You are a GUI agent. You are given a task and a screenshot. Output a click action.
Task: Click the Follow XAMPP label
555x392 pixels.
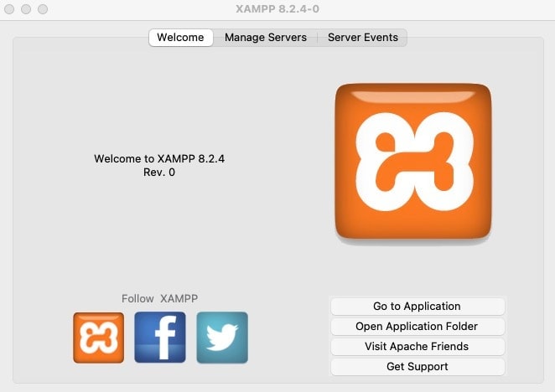(x=159, y=298)
